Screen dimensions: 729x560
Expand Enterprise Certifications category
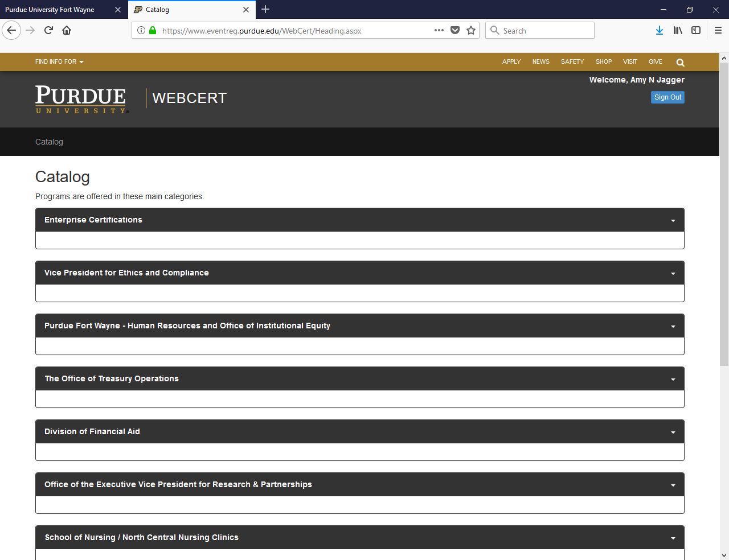coord(360,220)
